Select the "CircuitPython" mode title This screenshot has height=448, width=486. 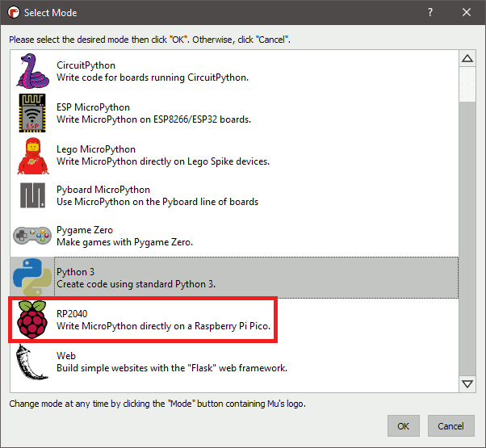click(86, 65)
